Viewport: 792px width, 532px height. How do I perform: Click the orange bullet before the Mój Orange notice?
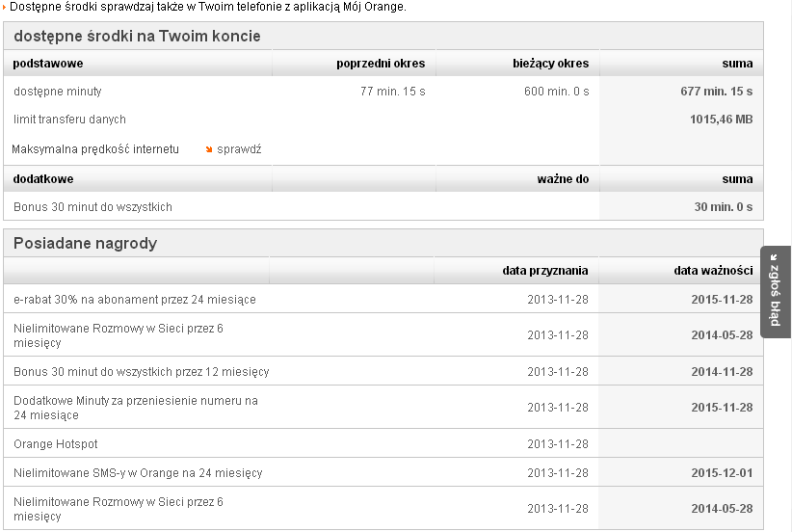point(3,7)
